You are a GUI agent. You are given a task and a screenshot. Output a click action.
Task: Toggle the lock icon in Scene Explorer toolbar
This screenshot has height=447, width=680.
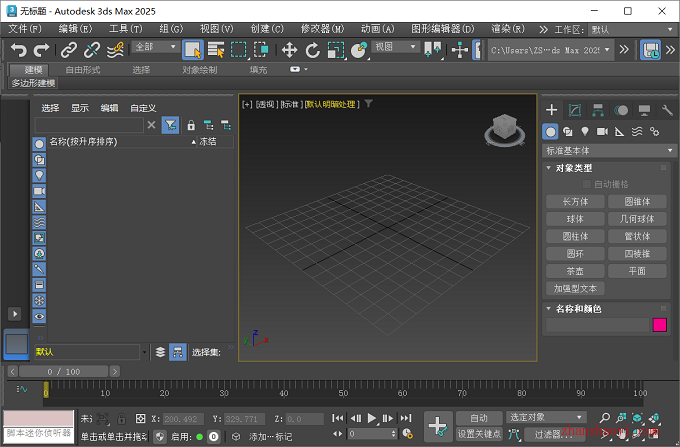(191, 125)
